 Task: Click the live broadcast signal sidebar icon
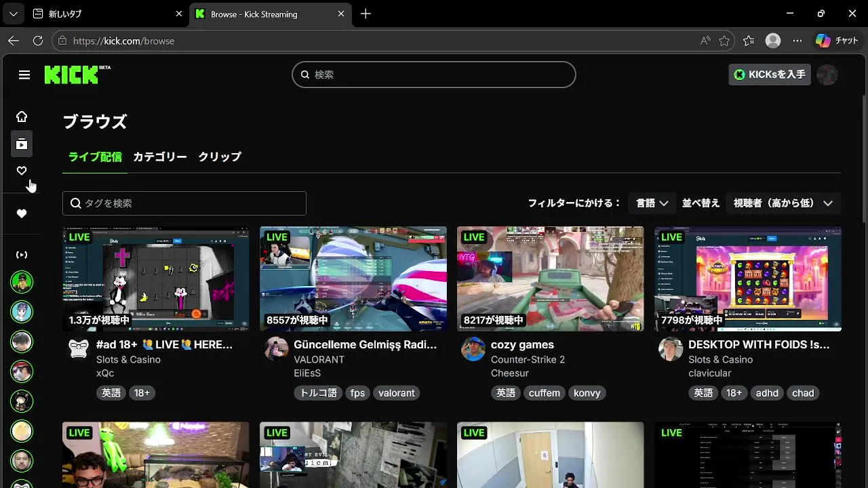[22, 255]
